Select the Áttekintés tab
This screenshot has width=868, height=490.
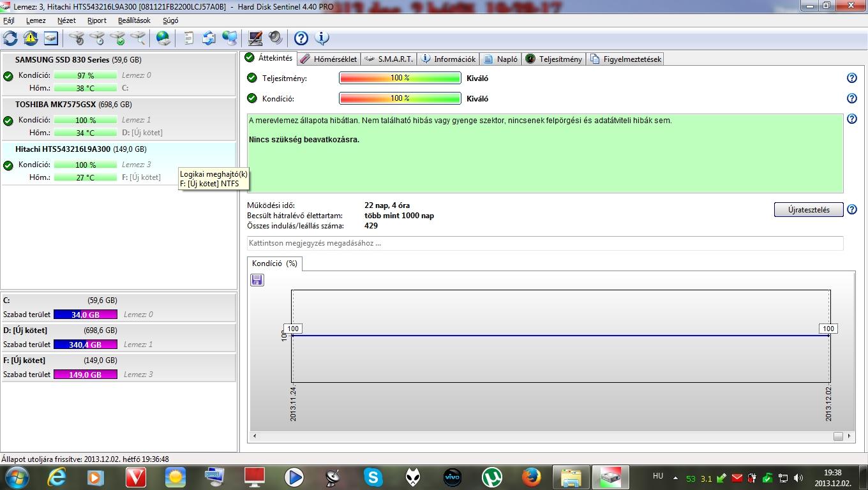point(269,57)
